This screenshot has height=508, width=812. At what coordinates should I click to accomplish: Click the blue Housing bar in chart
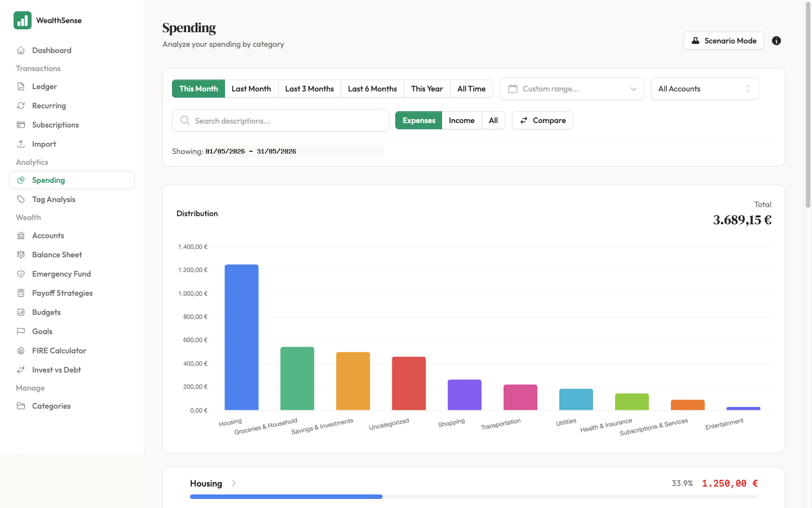click(241, 337)
